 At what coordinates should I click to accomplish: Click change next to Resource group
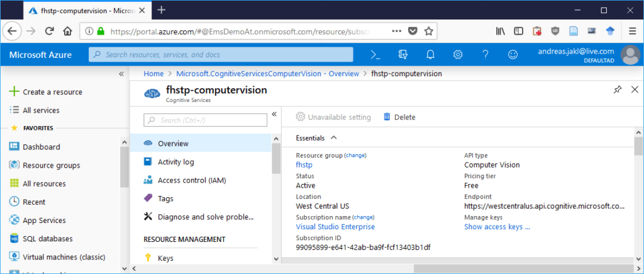[355, 156]
